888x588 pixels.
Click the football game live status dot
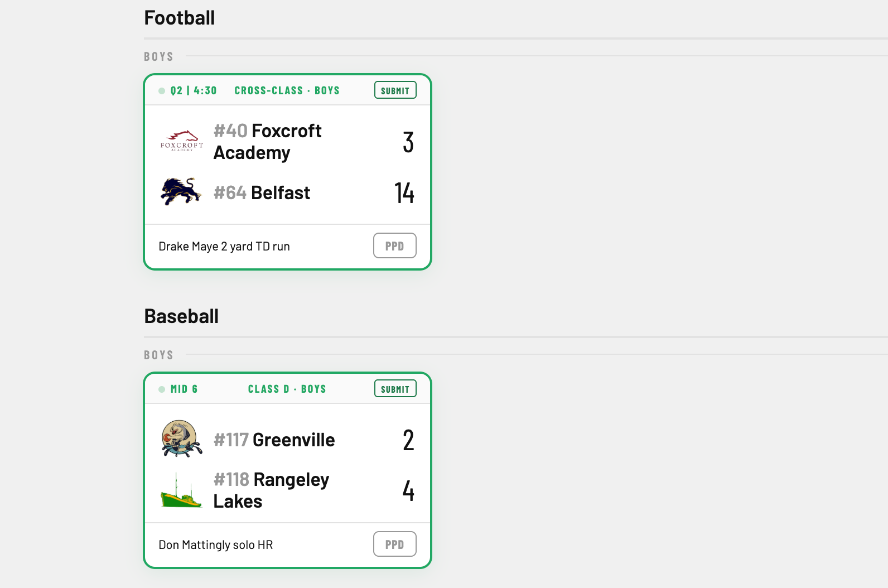click(162, 91)
